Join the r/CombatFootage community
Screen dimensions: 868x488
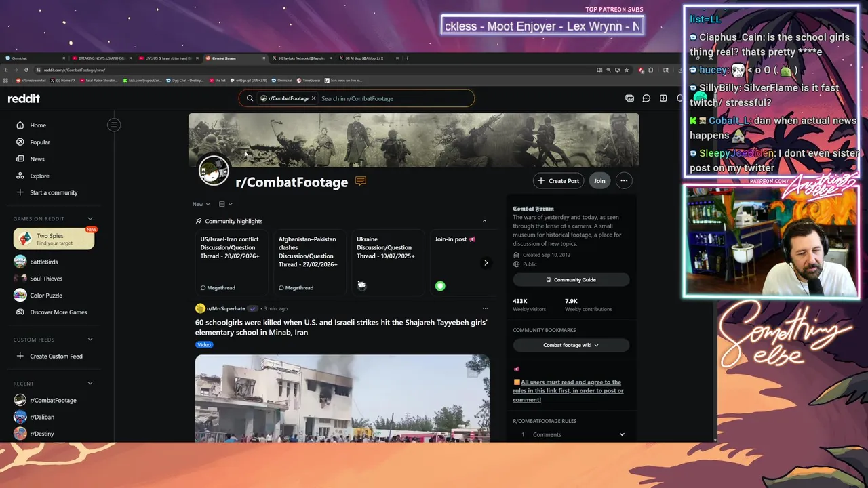599,181
